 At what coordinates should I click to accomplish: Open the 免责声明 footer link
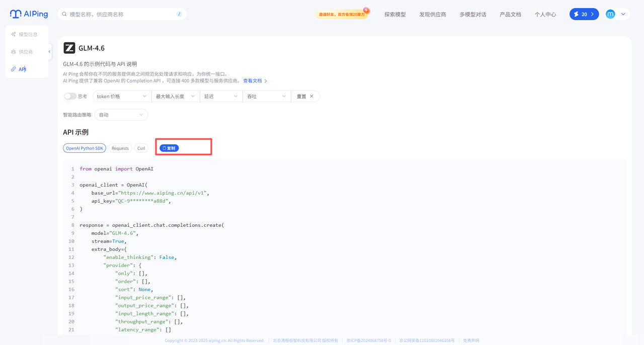471,340
